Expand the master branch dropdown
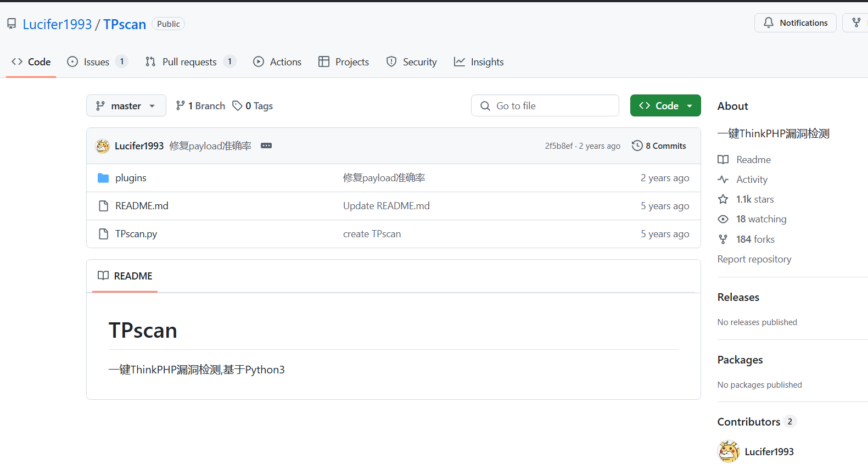868x464 pixels. coord(126,105)
